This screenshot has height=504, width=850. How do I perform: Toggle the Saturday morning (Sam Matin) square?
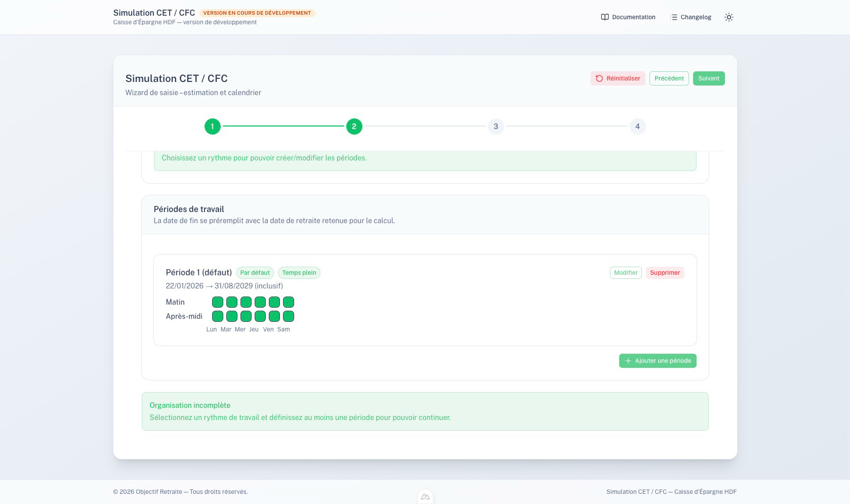click(x=289, y=302)
